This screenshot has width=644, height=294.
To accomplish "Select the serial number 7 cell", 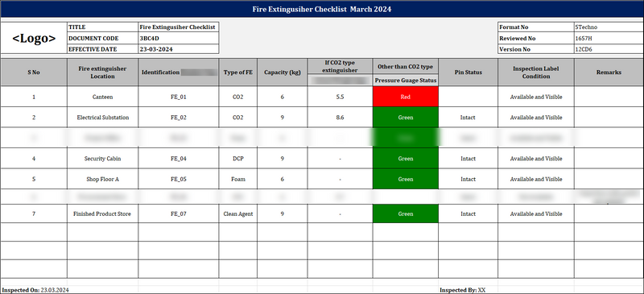I will (34, 213).
